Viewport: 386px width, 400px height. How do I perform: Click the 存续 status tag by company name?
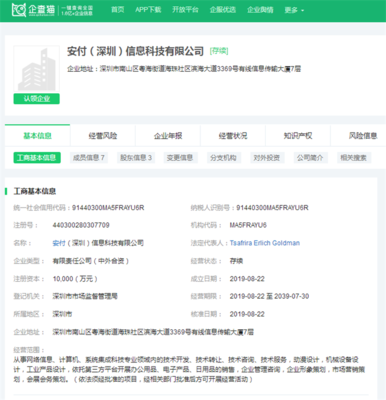219,51
